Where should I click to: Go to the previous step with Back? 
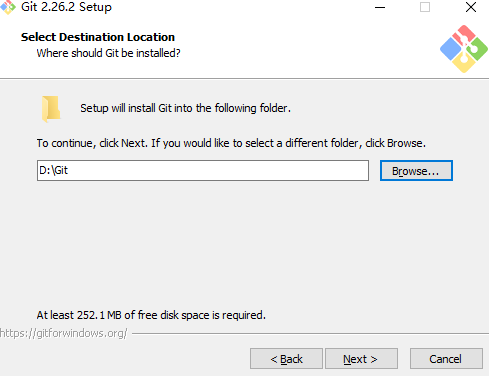coord(286,359)
